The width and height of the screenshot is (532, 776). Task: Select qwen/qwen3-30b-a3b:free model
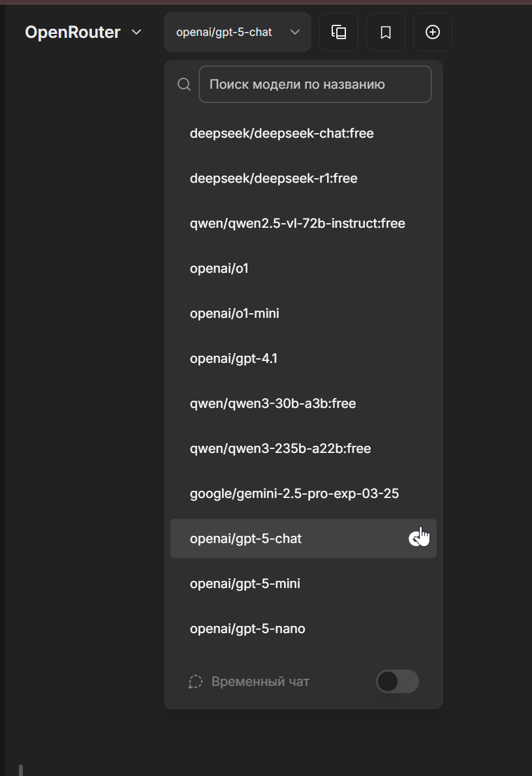[304, 403]
